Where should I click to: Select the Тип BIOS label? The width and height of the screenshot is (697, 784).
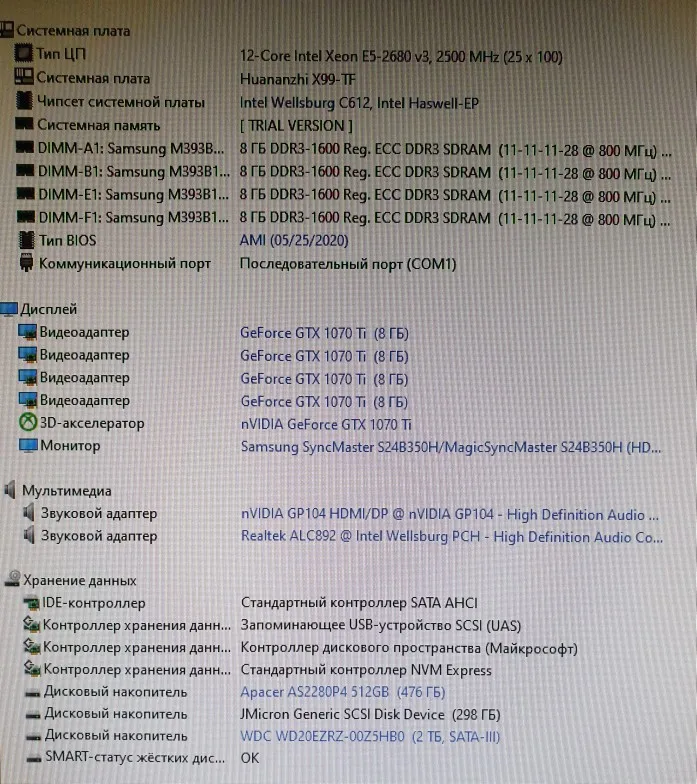(x=68, y=240)
